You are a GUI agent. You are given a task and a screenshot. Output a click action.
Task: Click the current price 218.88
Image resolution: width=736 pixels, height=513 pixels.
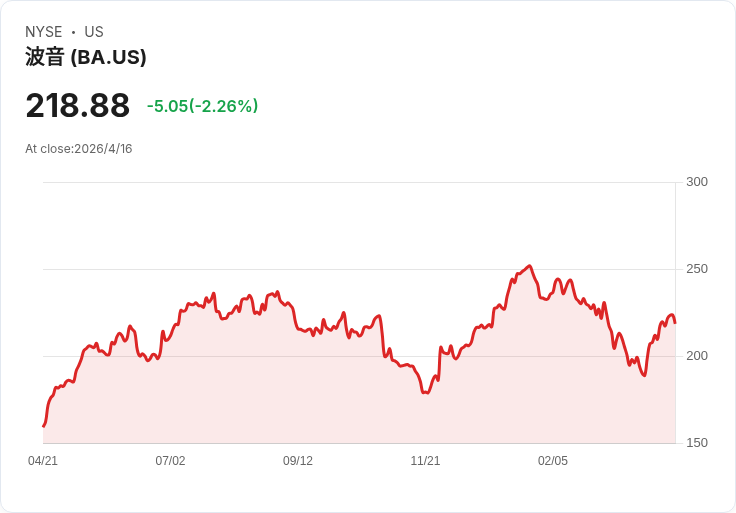77,105
